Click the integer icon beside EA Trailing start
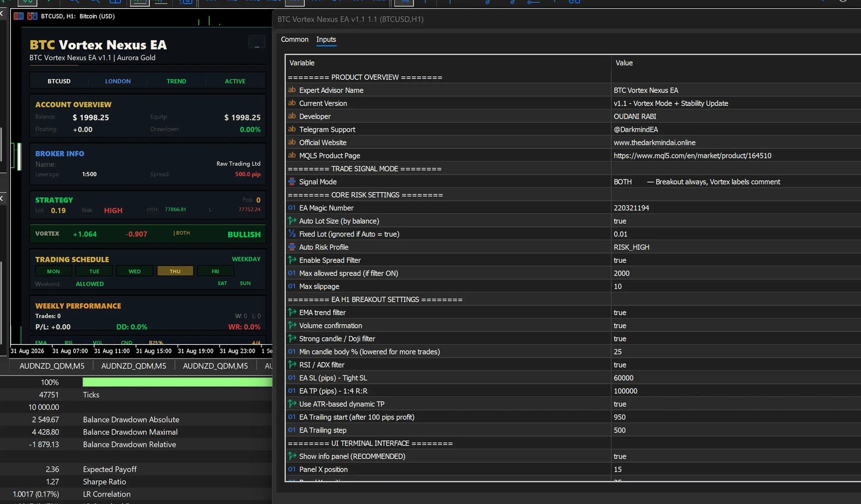The width and height of the screenshot is (861, 504). [292, 417]
